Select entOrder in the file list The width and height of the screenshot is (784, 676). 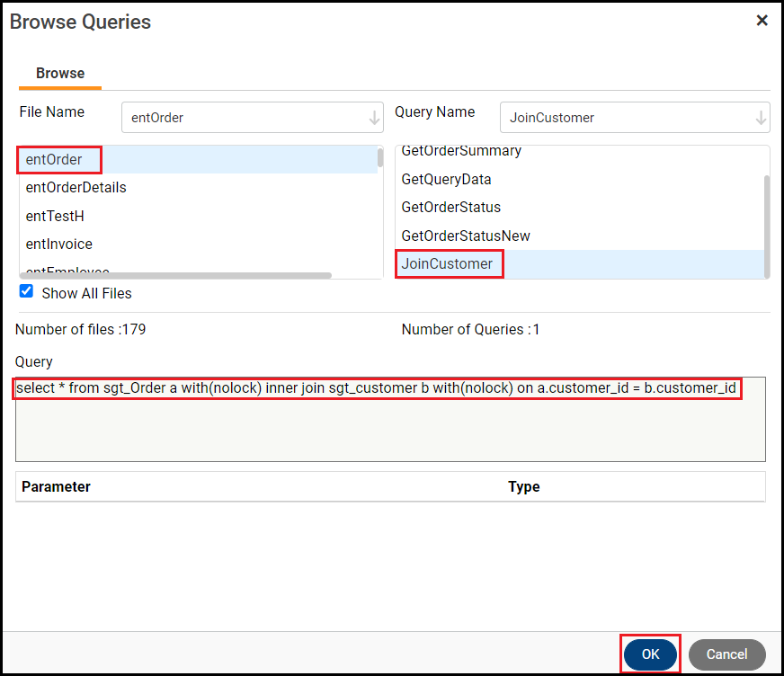click(x=199, y=159)
